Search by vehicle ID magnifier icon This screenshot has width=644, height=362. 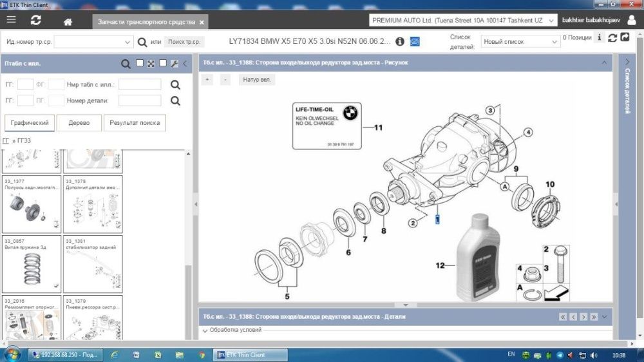click(x=143, y=42)
